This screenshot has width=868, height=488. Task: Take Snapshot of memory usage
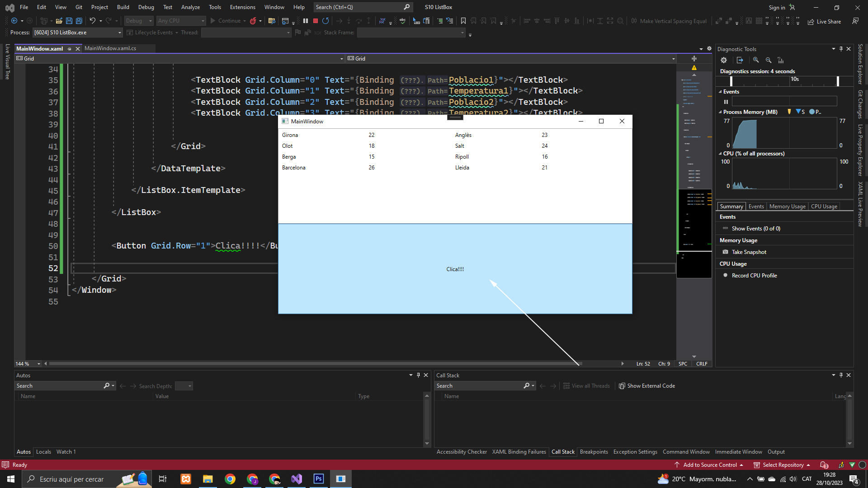[749, 252]
